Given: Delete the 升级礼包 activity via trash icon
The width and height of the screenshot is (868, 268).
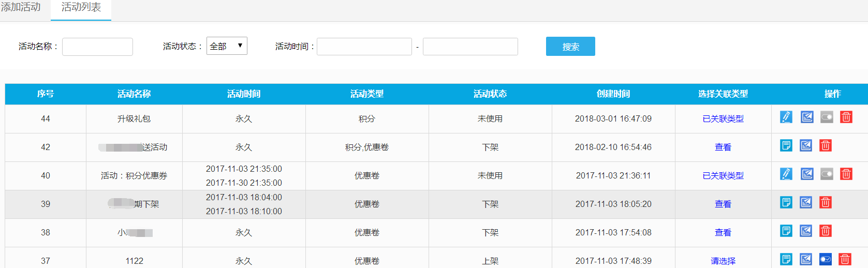Looking at the screenshot, I should click(x=846, y=117).
